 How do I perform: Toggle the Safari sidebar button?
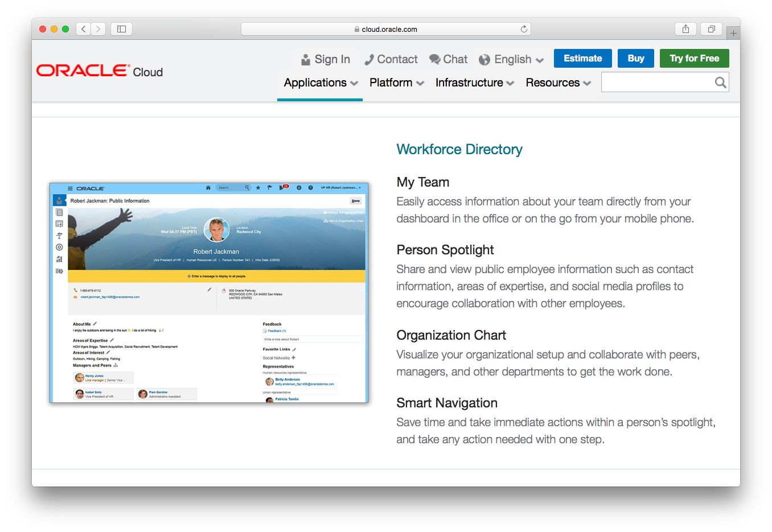click(x=121, y=29)
